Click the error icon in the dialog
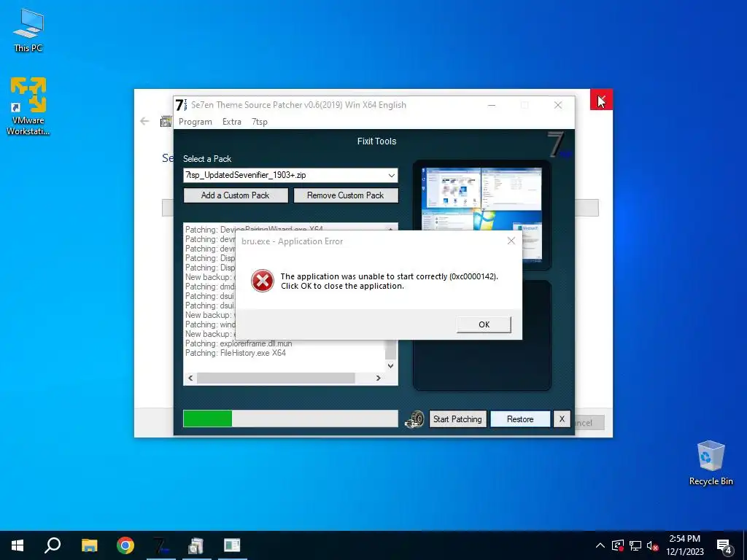Screen dimensions: 747x560 (263, 281)
